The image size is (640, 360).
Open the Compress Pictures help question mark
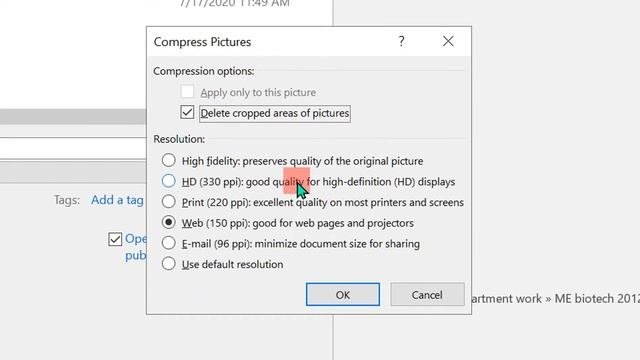[401, 41]
